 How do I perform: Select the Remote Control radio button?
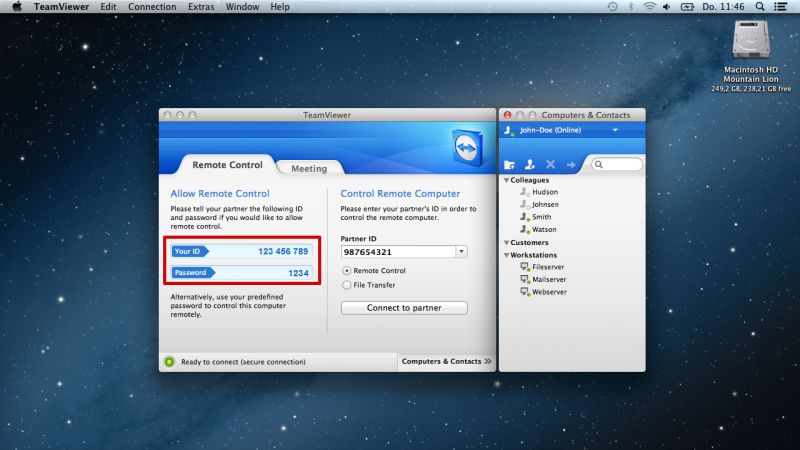click(x=347, y=270)
